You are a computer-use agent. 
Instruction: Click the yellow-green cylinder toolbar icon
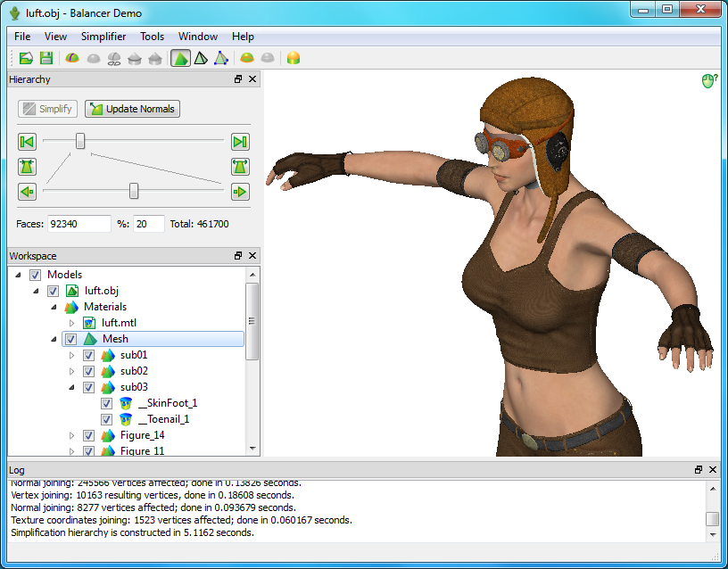click(x=293, y=59)
